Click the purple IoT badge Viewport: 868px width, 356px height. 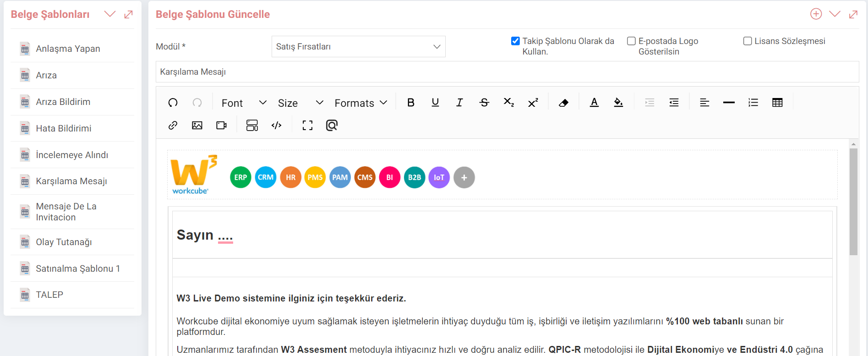click(439, 177)
